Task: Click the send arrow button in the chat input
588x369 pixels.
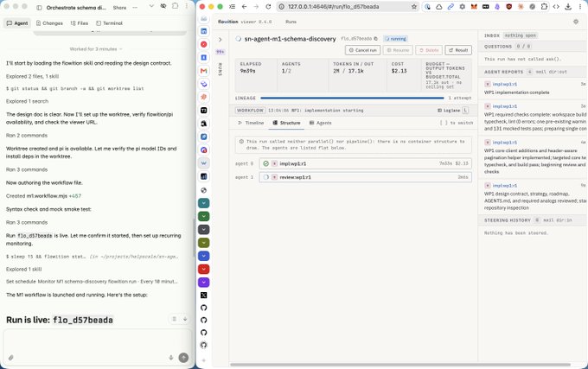Action: coord(183,358)
